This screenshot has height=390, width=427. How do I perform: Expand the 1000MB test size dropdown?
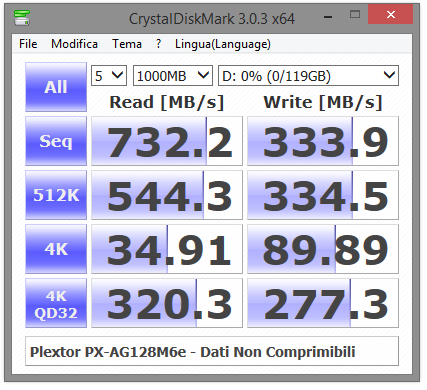(x=173, y=76)
